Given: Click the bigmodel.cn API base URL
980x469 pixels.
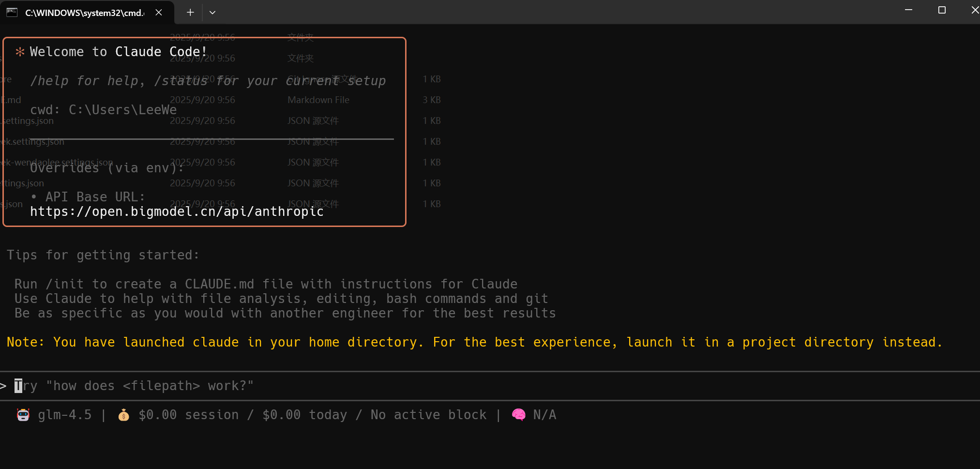Looking at the screenshot, I should (177, 212).
